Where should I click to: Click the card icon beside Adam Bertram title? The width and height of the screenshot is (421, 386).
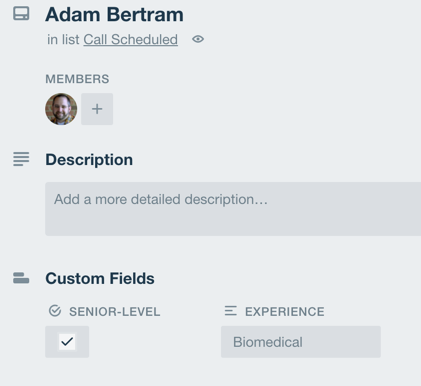[21, 14]
